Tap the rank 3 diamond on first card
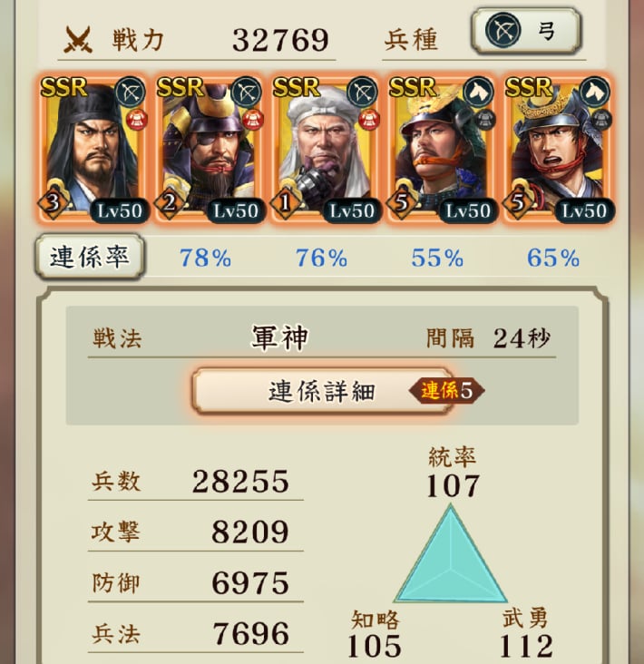The height and width of the screenshot is (664, 644). [x=53, y=203]
